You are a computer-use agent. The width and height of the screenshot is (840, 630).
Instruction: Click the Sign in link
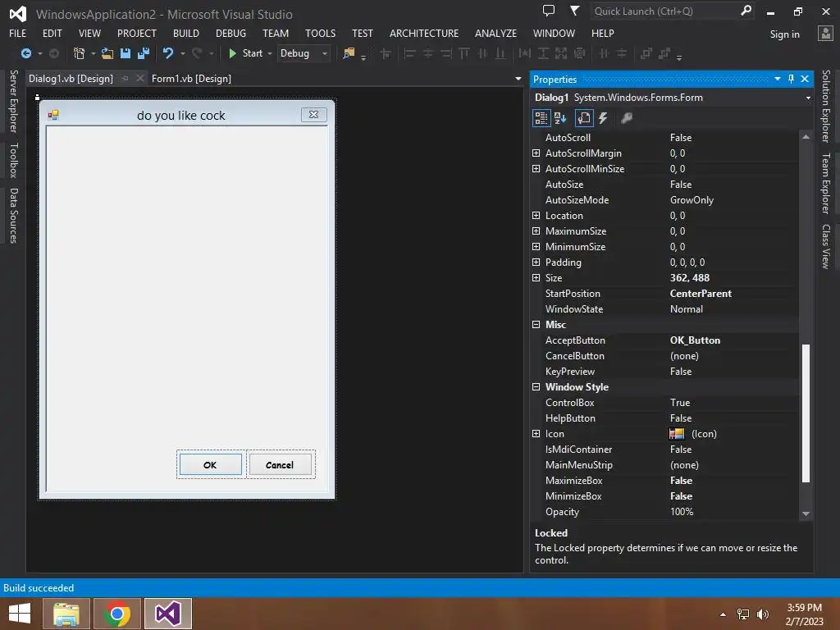pos(784,34)
